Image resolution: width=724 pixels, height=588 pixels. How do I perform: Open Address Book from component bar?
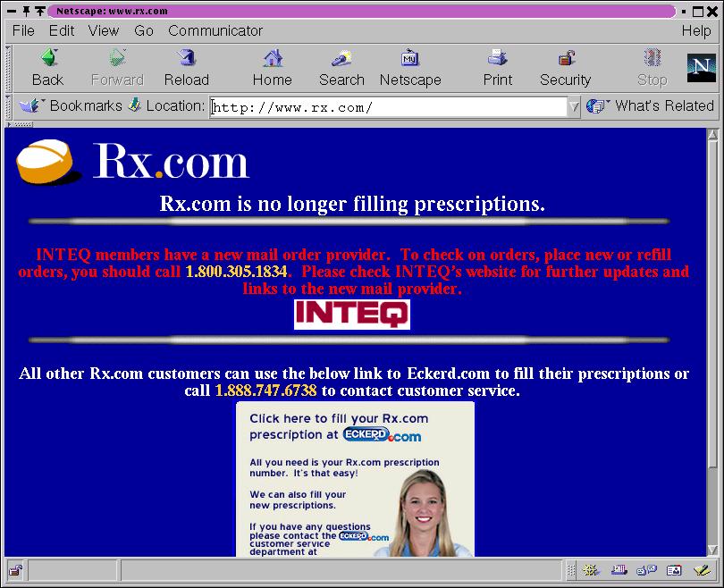click(x=674, y=571)
